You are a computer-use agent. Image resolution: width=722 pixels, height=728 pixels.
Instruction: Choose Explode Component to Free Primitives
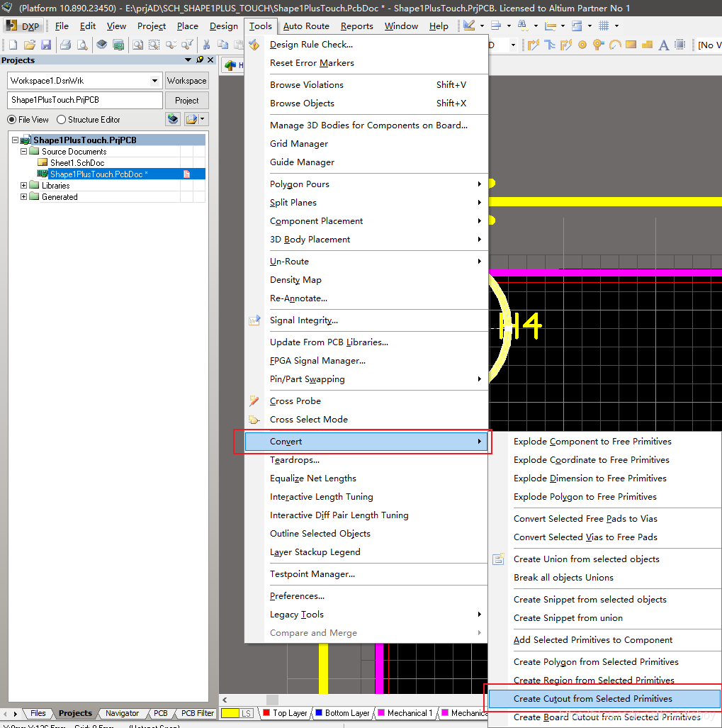[604, 442]
